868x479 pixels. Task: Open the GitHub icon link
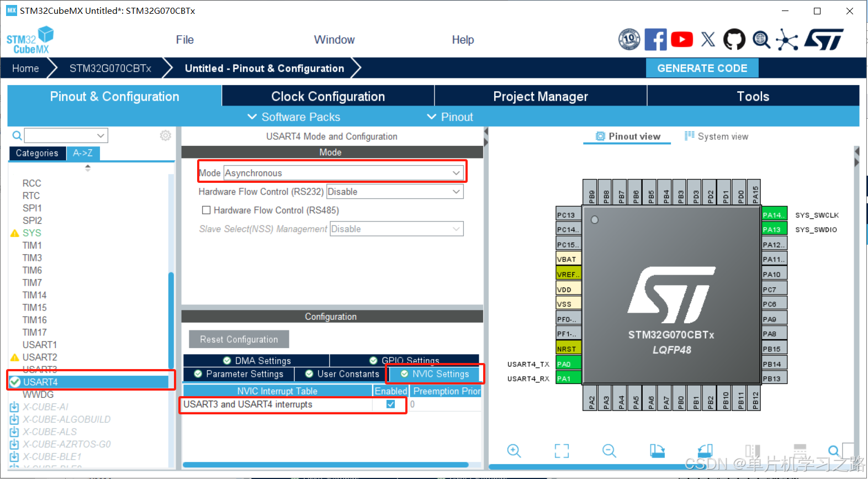(x=734, y=40)
